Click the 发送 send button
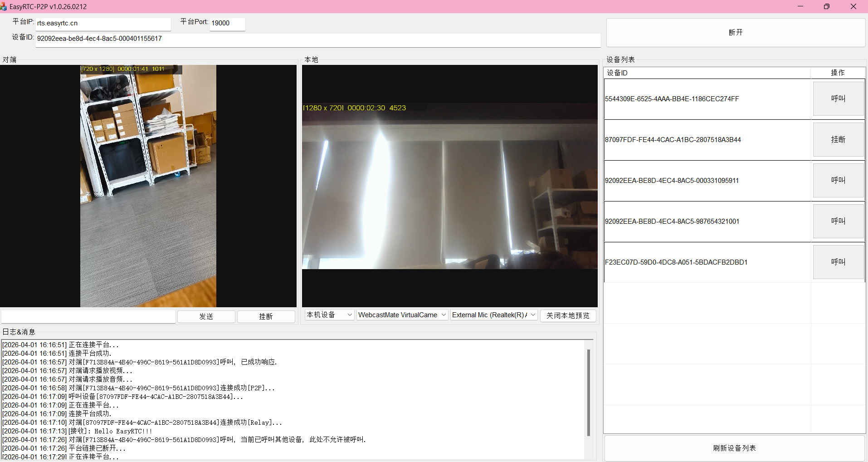 coord(206,316)
